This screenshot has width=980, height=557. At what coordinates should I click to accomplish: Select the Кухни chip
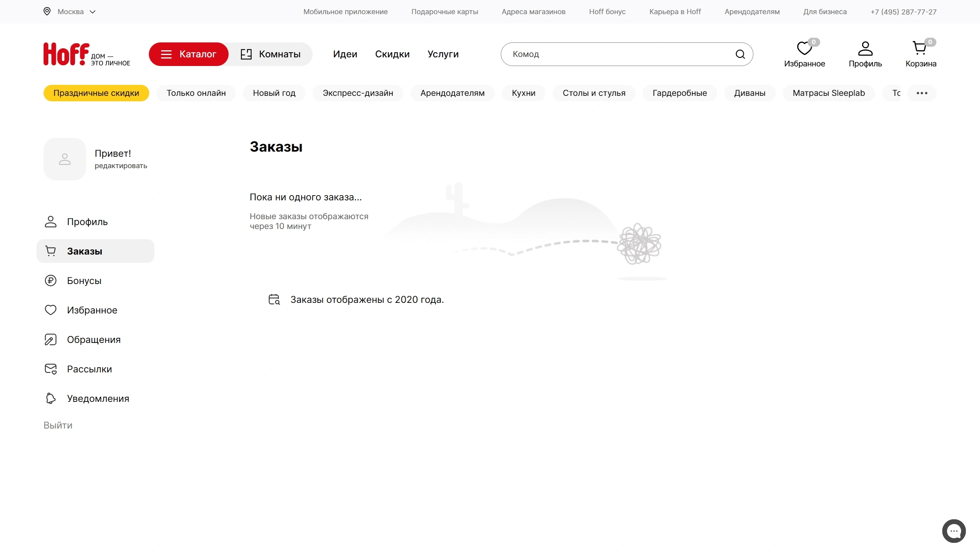coord(523,93)
